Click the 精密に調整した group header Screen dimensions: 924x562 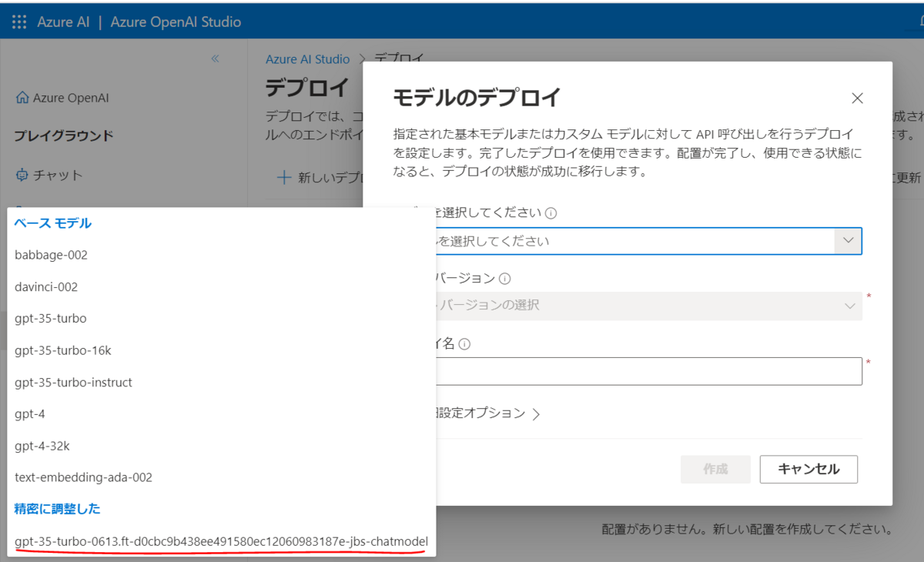click(58, 509)
